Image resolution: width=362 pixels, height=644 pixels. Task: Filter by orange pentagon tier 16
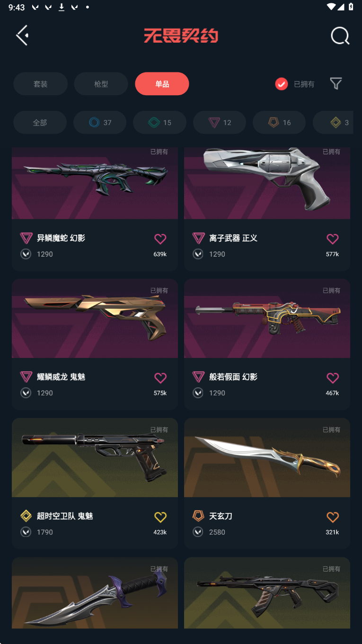279,123
